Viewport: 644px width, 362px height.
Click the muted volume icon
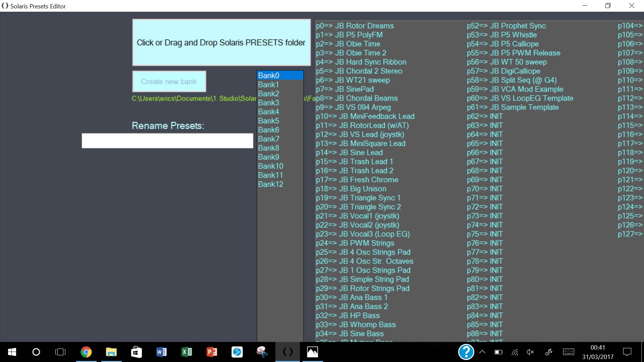(x=530, y=352)
